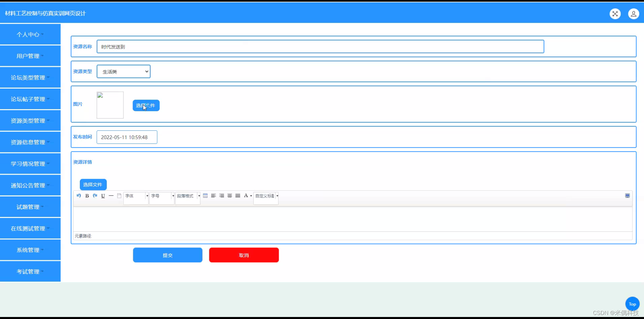
Task: Click the broken image preview thumbnail
Action: click(110, 105)
